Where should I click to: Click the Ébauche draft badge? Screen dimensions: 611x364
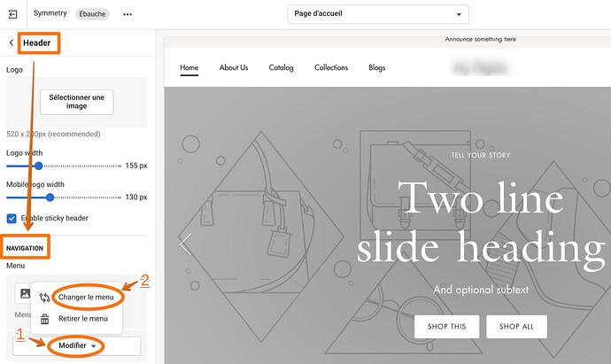[x=92, y=14]
